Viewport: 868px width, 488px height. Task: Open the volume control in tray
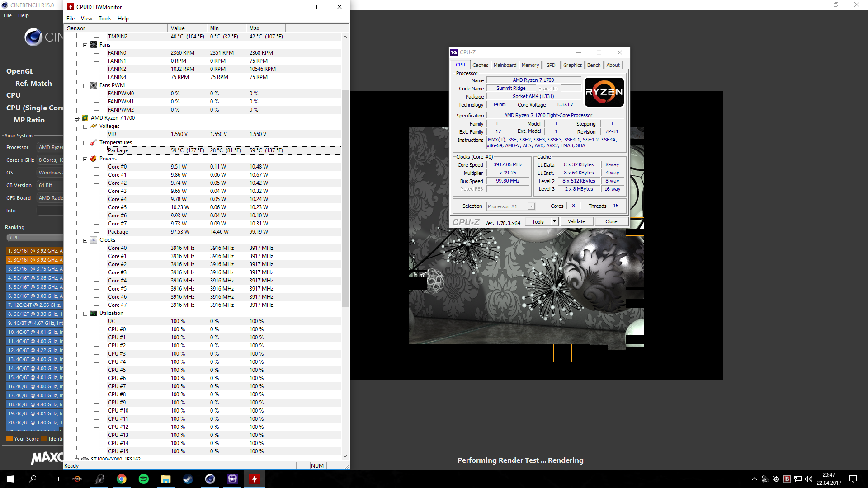click(x=809, y=479)
